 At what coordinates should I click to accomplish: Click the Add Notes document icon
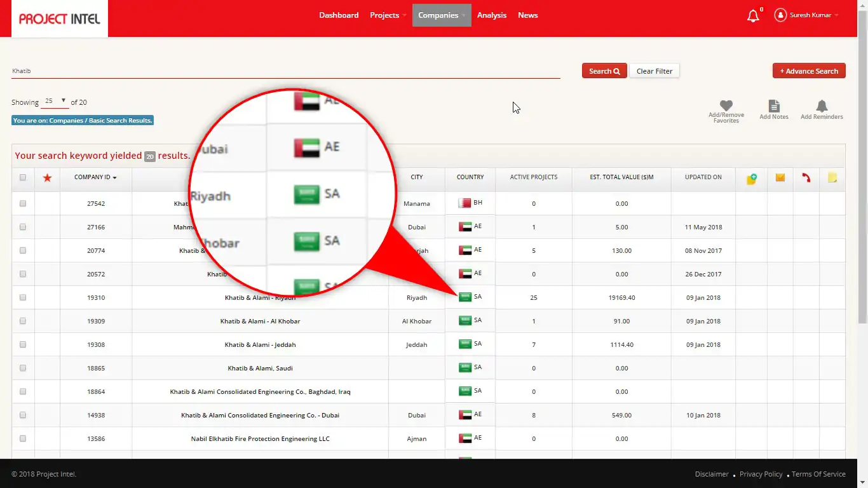click(774, 105)
